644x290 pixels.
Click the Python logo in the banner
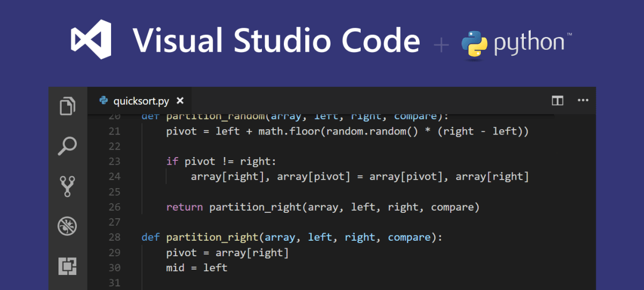[x=473, y=43]
